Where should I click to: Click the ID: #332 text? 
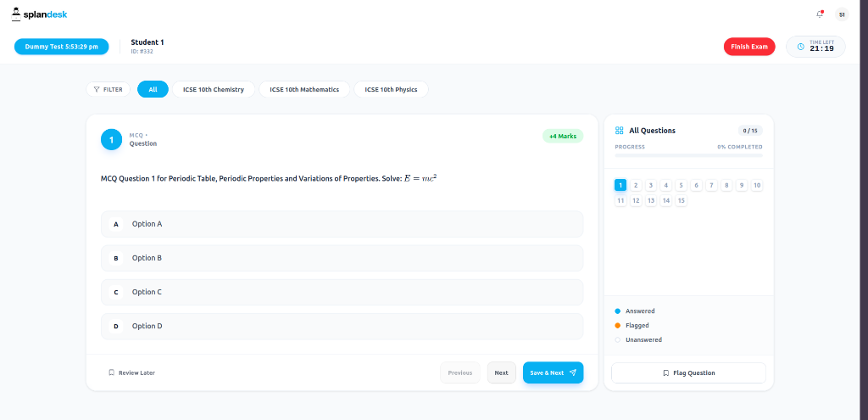point(142,52)
